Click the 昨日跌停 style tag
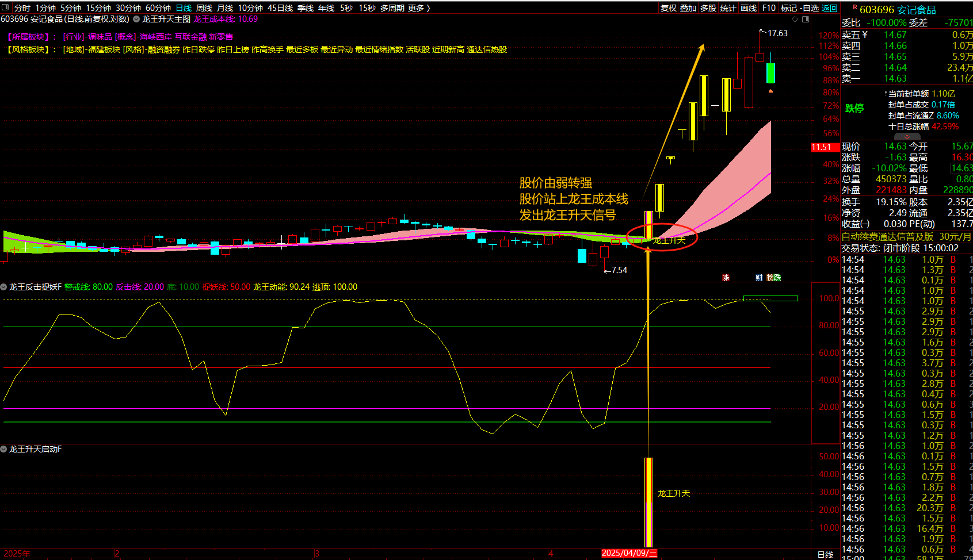The image size is (973, 560). point(199,49)
